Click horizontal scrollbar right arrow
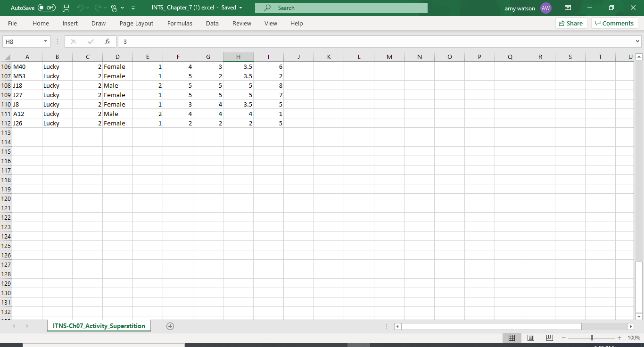 pyautogui.click(x=630, y=326)
